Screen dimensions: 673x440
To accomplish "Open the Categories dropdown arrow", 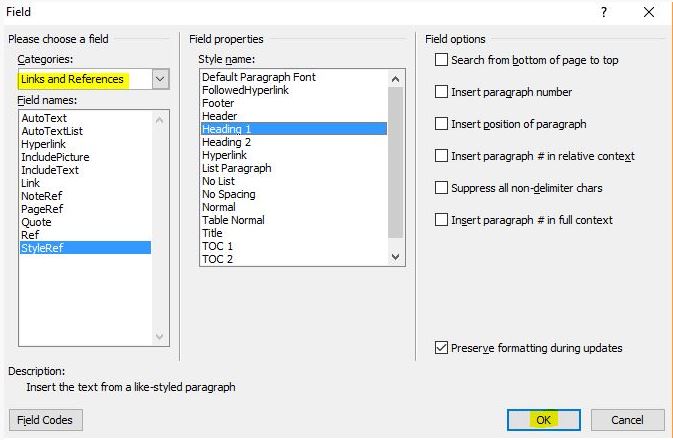I will [160, 79].
